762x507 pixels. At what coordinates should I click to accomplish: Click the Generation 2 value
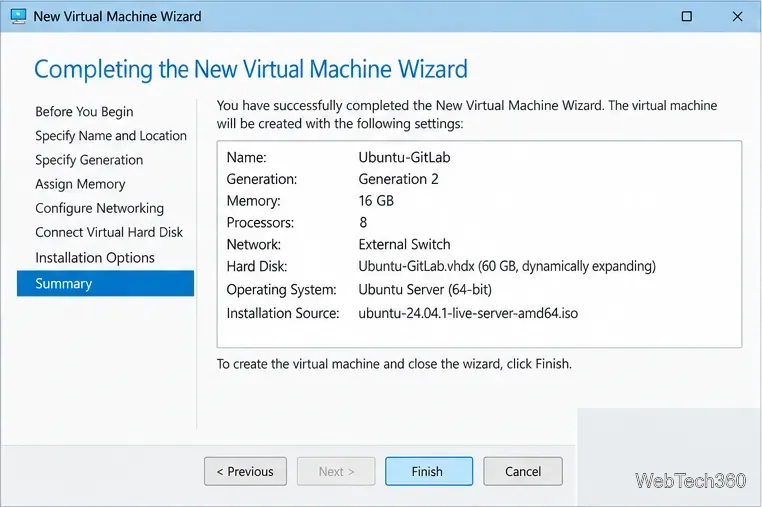tap(398, 179)
